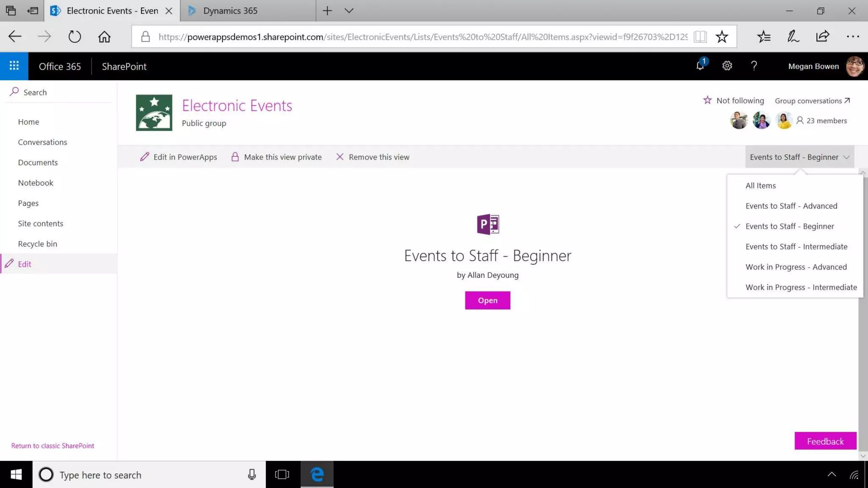Choose Work in Progress - Advanced view

coord(796,267)
